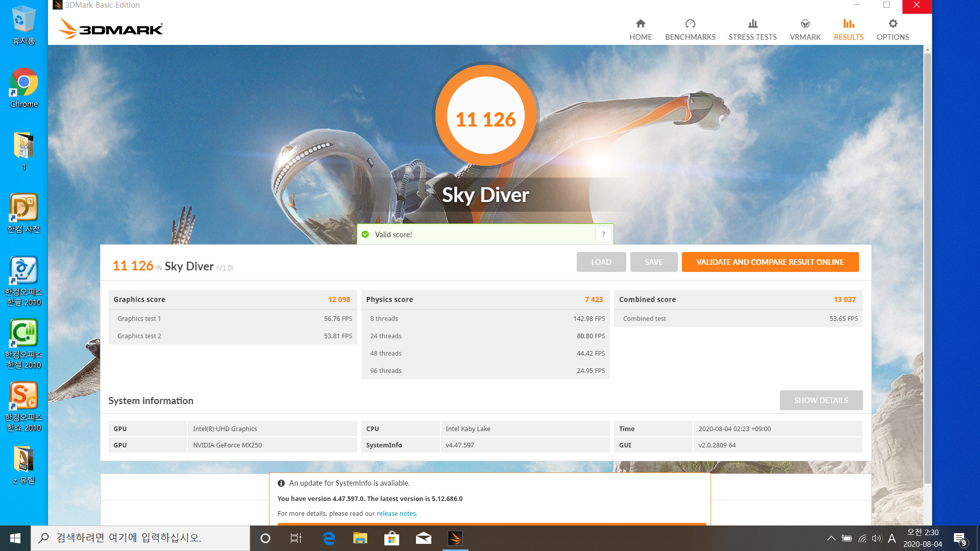Open the Home tab icon
Image resolution: width=980 pixels, height=551 pixels.
[x=640, y=24]
